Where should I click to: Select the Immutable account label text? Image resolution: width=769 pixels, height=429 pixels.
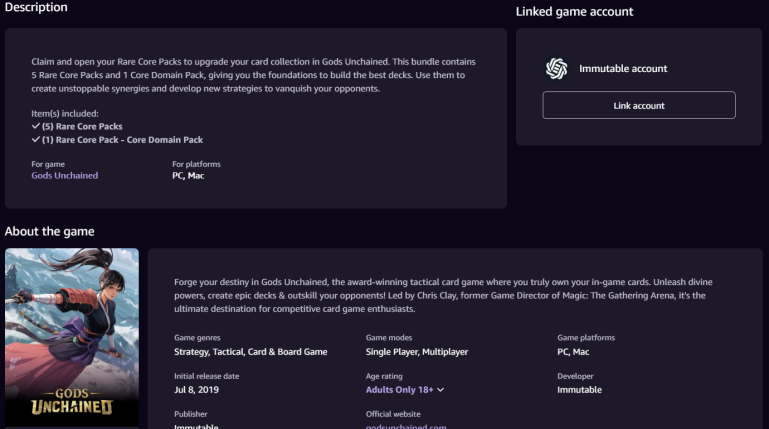pos(623,69)
